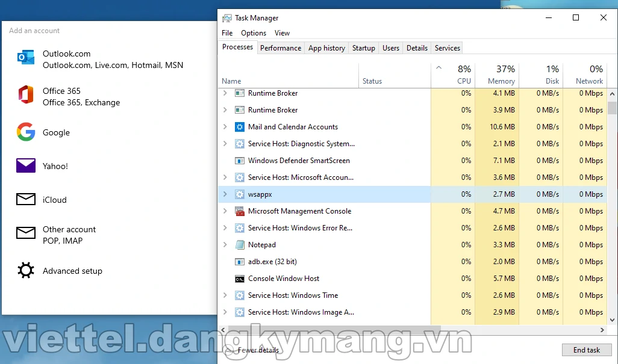Screen dimensions: 618x364
Task: Switch to the App history tab
Action: (326, 48)
